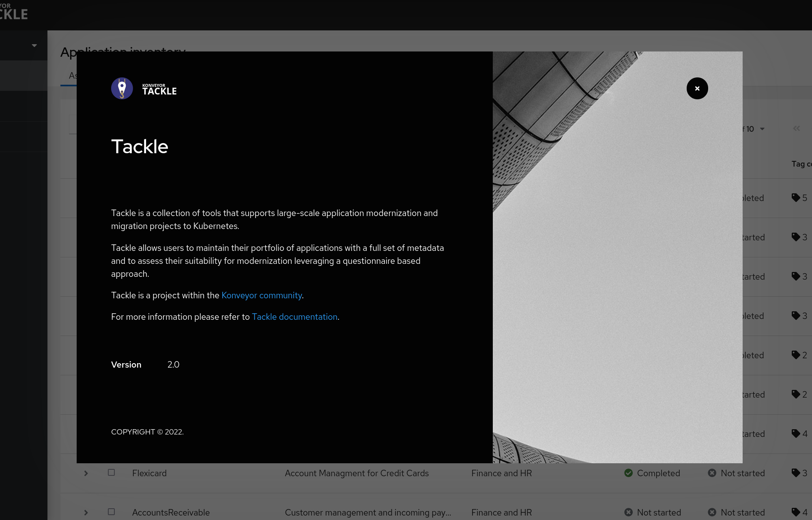
Task: Tick the Flexicard row checkbox
Action: click(x=112, y=473)
